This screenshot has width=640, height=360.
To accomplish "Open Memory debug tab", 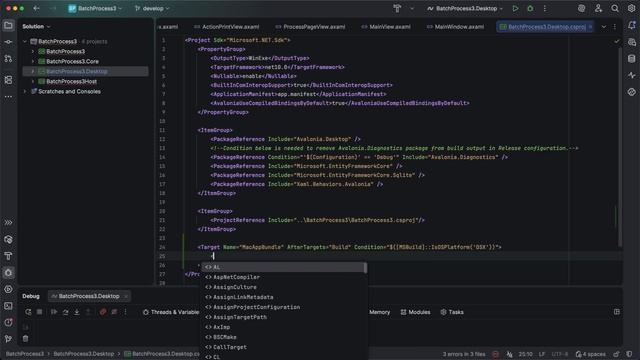I will 379,312.
